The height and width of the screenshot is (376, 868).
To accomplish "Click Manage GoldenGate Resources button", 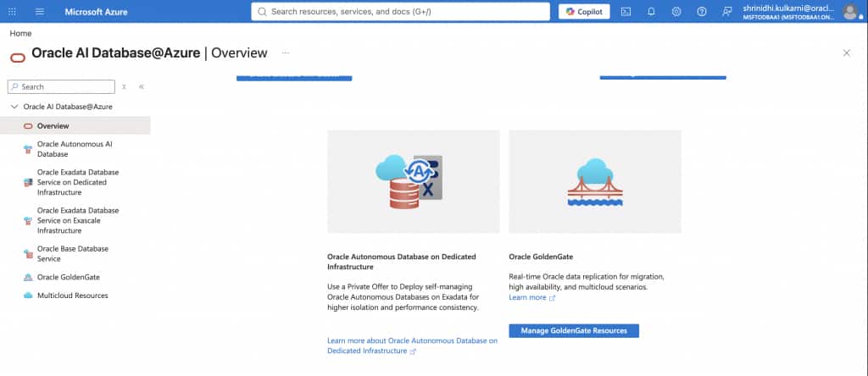I will [574, 330].
